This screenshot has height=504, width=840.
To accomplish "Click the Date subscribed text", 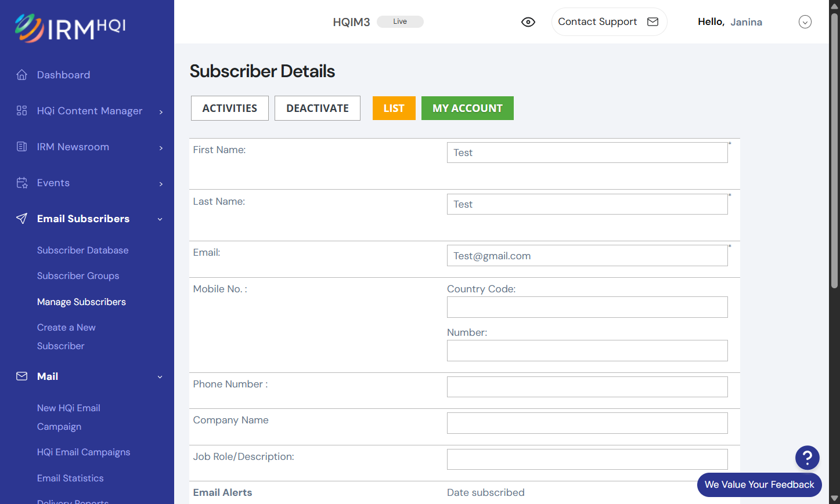I will pyautogui.click(x=486, y=492).
